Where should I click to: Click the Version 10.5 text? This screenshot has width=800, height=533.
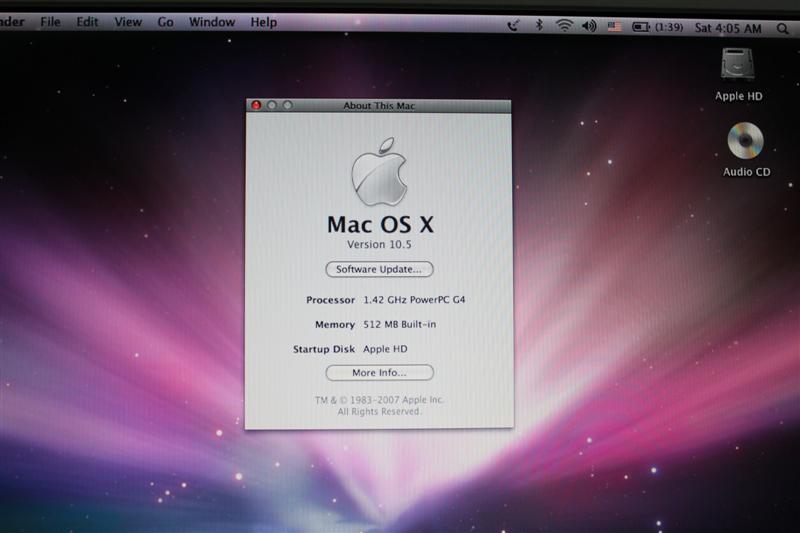379,245
